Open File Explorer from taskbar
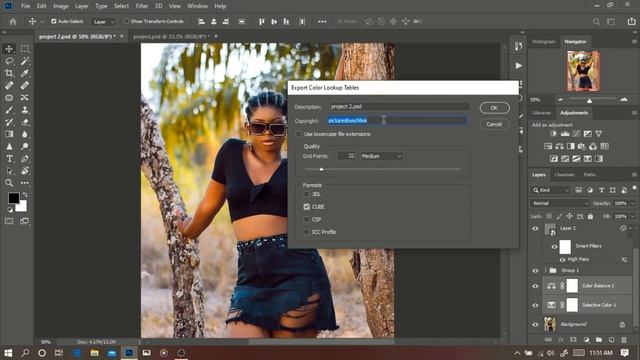640x360 pixels. (x=94, y=353)
